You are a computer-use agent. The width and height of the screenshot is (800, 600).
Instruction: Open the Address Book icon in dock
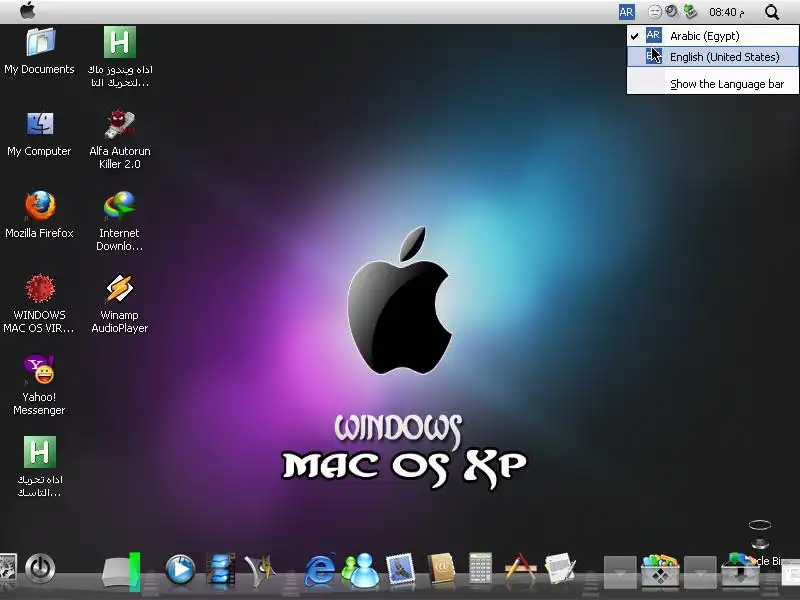[x=441, y=568]
